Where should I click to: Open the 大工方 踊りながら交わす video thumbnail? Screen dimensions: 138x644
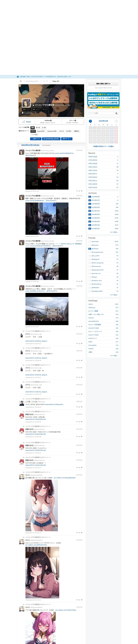[x=47, y=173]
